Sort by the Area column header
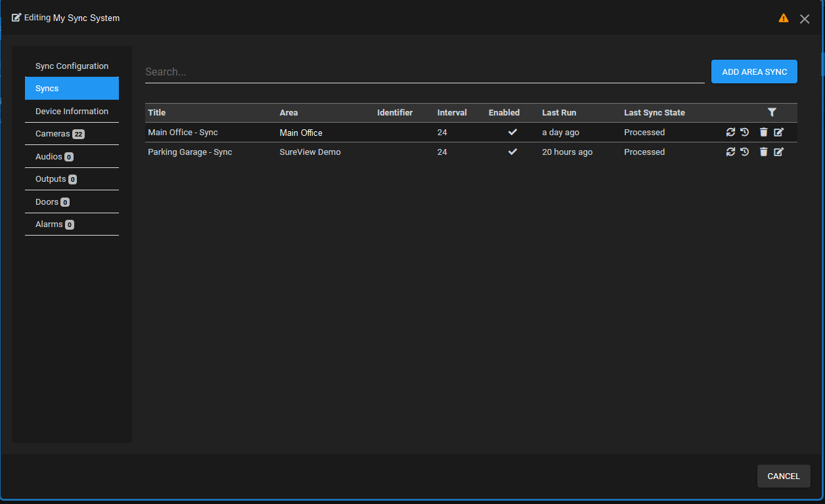 pos(289,113)
